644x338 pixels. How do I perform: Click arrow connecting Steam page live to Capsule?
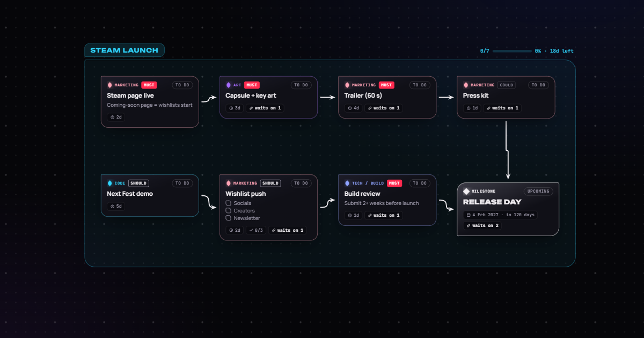coord(209,99)
